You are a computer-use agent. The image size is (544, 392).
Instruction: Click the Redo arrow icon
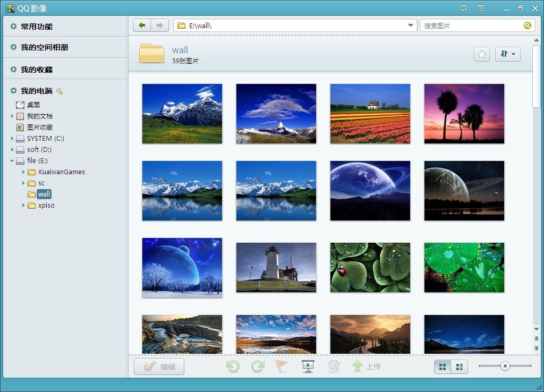click(x=257, y=366)
